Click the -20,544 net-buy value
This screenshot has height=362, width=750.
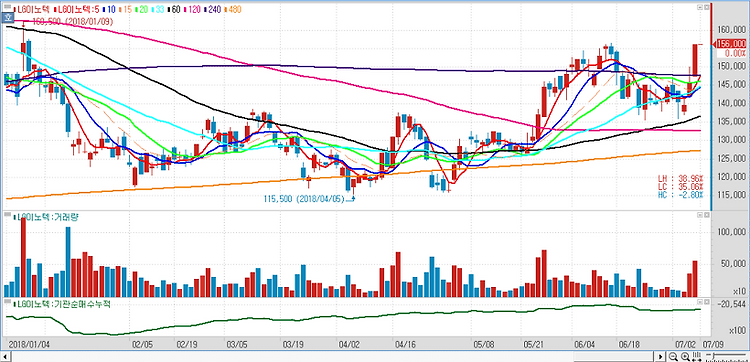[x=731, y=304]
